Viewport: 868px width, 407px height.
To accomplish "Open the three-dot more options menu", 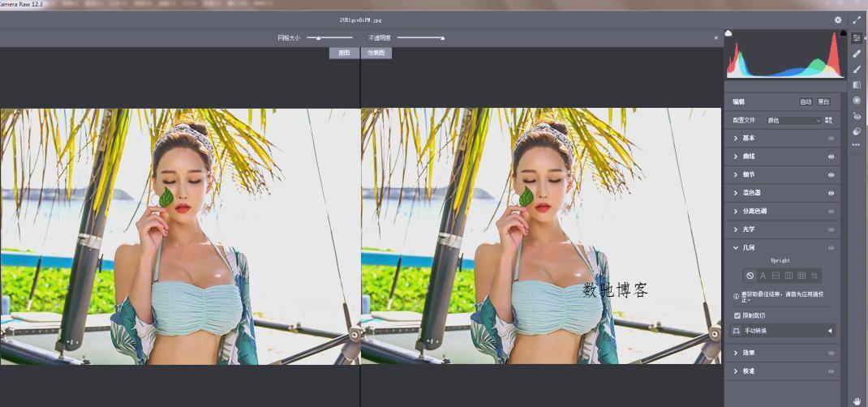I will (x=857, y=145).
